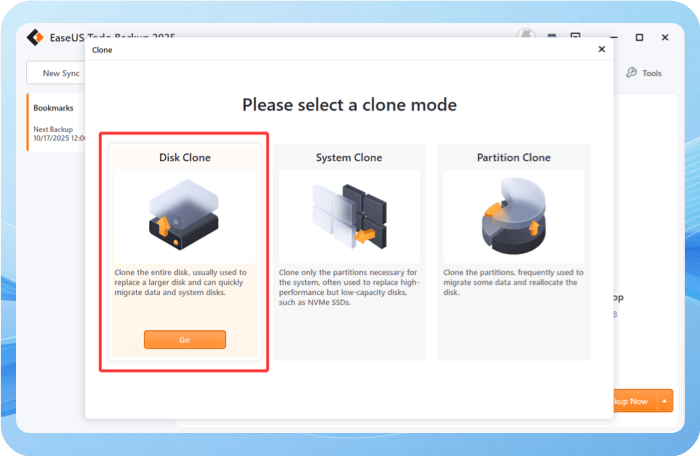Select the Disk Clone mode title
Image resolution: width=700 pixels, height=456 pixels.
pos(185,158)
